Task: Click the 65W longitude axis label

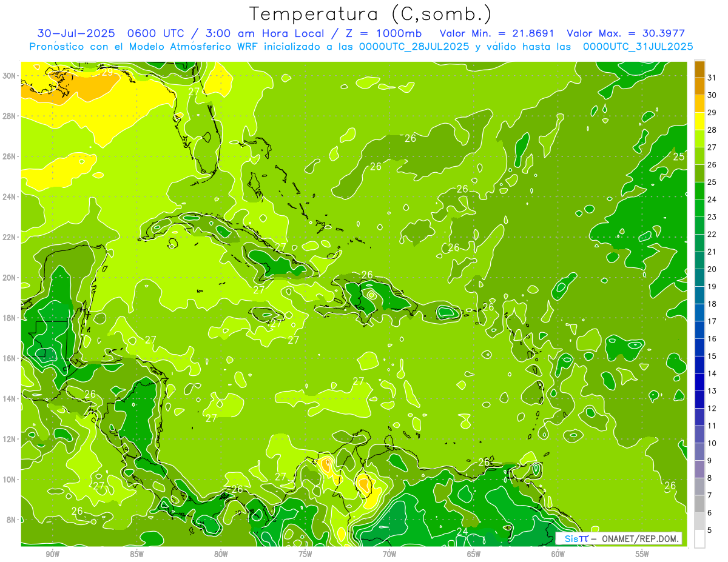Action: (x=474, y=555)
